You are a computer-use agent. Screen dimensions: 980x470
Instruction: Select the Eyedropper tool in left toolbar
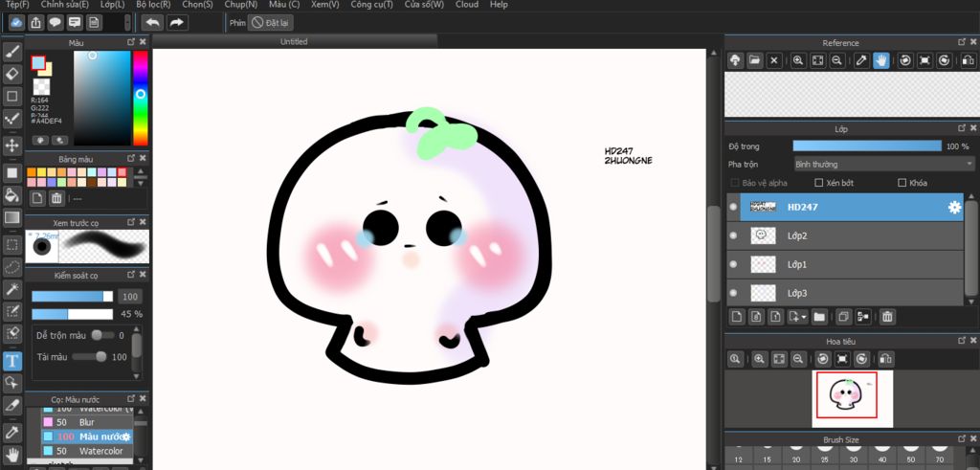tap(11, 432)
